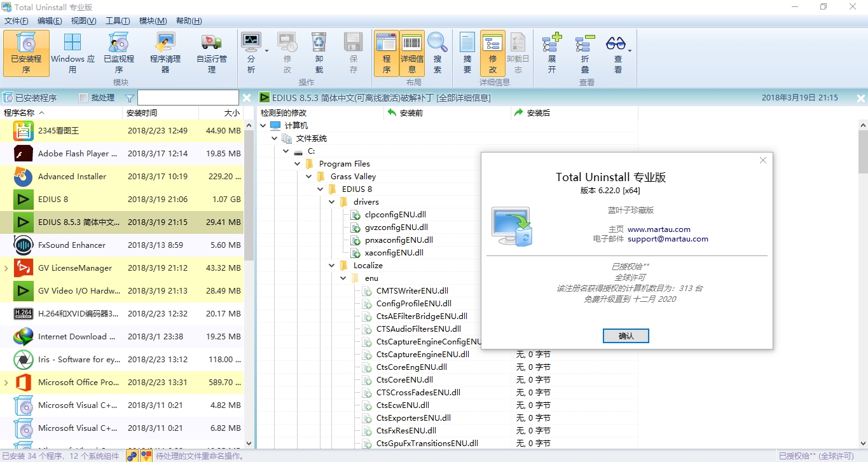Open the 自运行管理 module

click(x=212, y=53)
